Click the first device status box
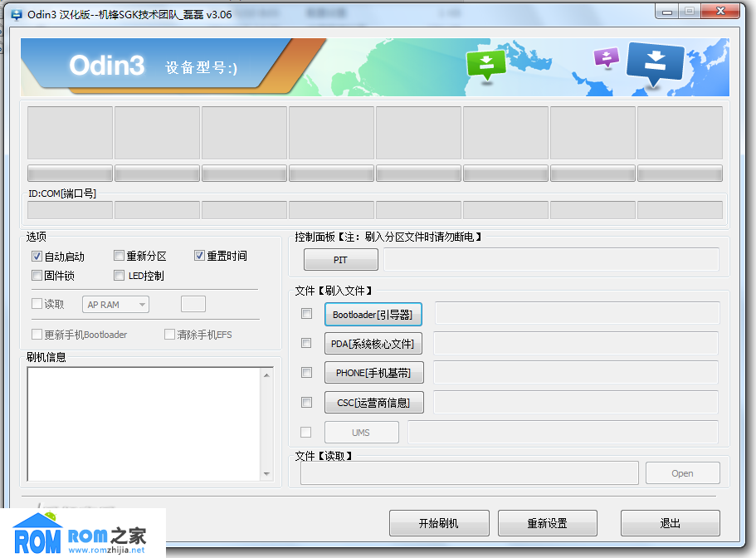Image resolution: width=756 pixels, height=558 pixels. 70,133
